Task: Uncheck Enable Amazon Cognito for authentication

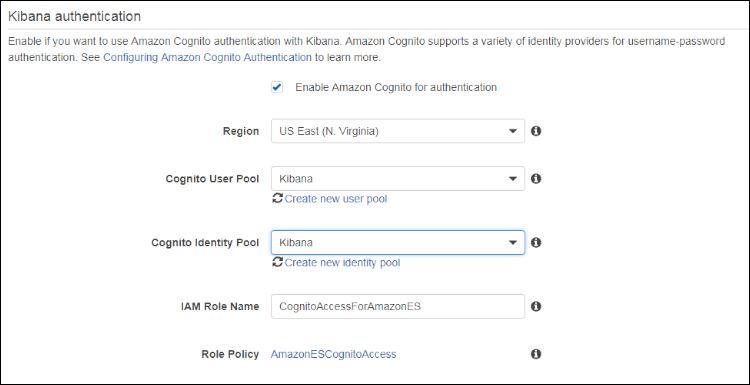Action: pyautogui.click(x=277, y=88)
